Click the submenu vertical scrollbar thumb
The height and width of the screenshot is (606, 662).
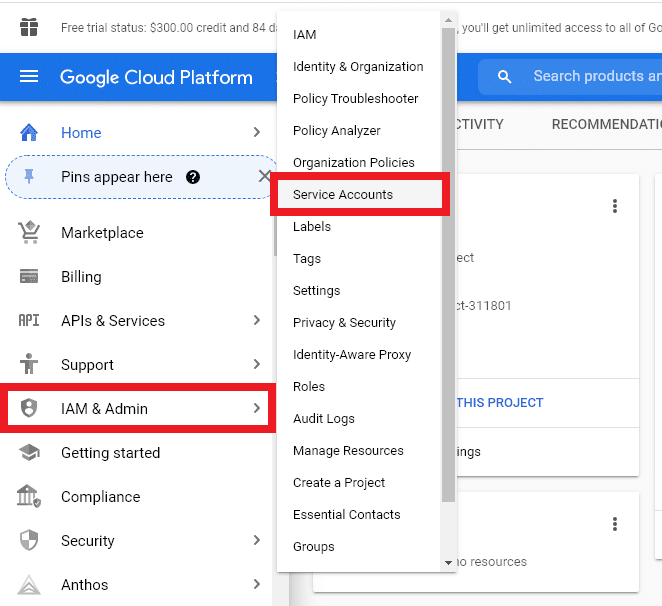tap(448, 265)
